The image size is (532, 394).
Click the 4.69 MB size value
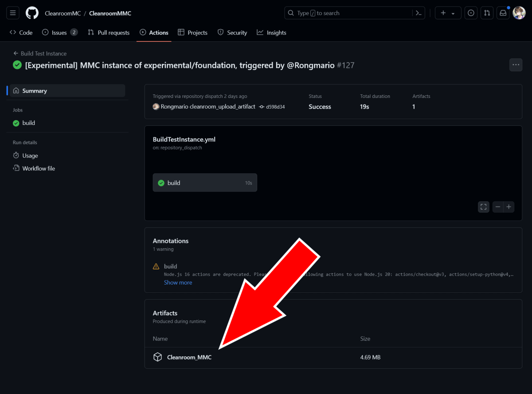point(371,357)
